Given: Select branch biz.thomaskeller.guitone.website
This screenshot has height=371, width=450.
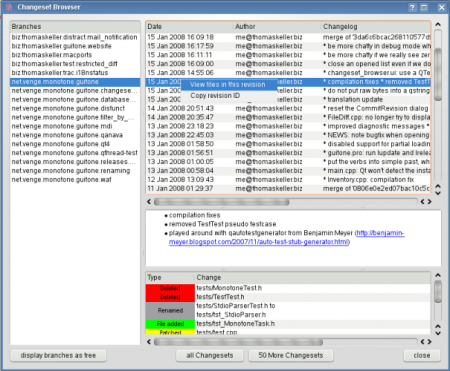Looking at the screenshot, I should coord(75,46).
